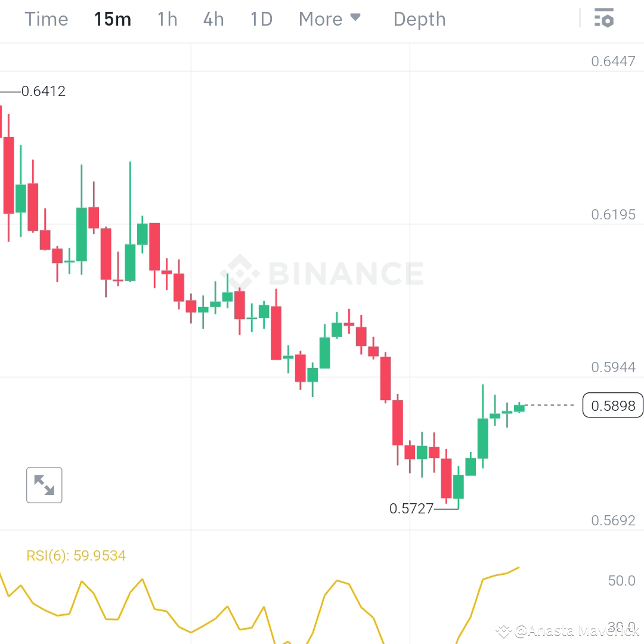
Task: Click the 0.6447 axis price level
Action: coord(614,60)
